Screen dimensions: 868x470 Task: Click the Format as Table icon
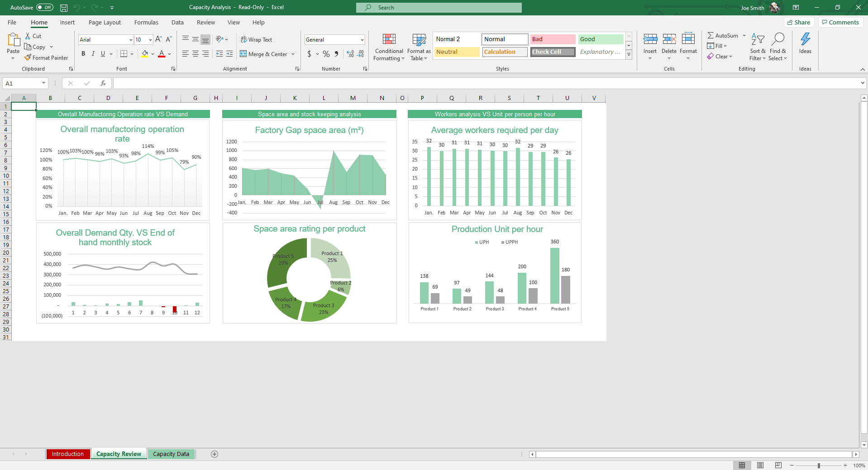click(419, 40)
